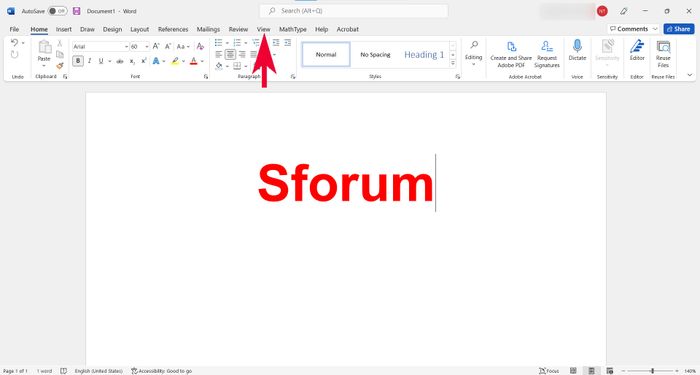The height and width of the screenshot is (375, 700).
Task: Expand the Styles gallery more arrow
Action: (453, 63)
